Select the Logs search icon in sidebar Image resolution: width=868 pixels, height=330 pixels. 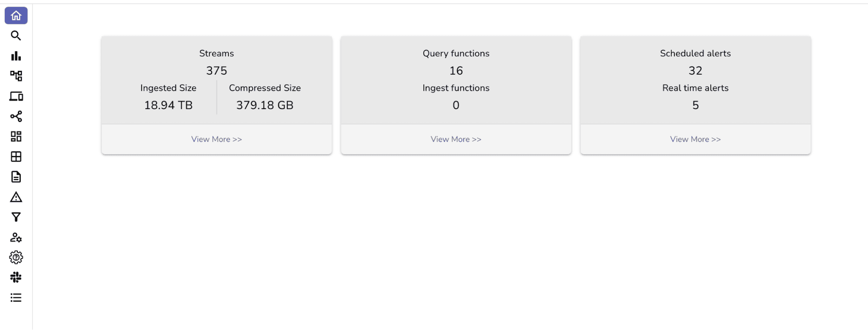coord(16,36)
